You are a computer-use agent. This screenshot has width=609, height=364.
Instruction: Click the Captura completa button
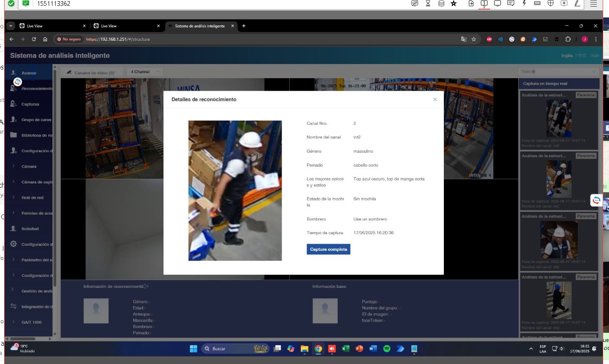[328, 249]
